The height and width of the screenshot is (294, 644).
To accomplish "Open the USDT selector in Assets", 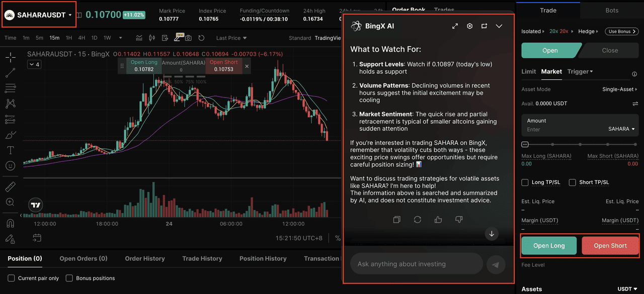I will [x=628, y=289].
